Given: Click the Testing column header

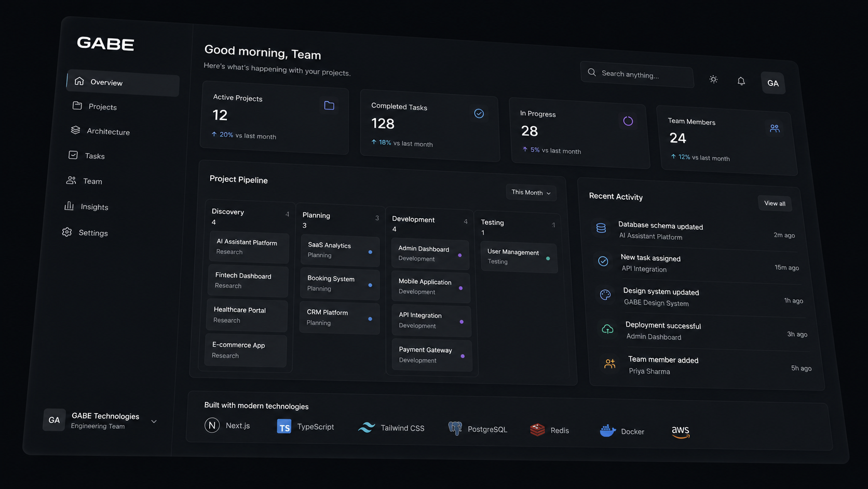Looking at the screenshot, I should 492,222.
